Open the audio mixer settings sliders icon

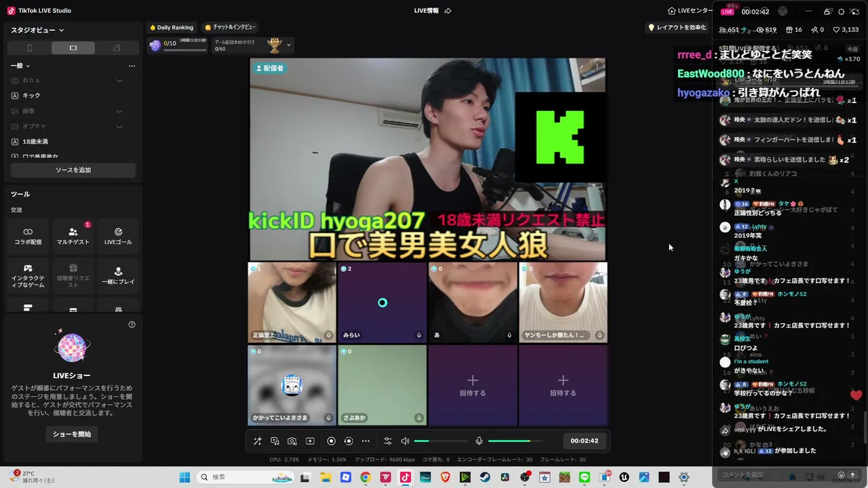[x=388, y=441]
